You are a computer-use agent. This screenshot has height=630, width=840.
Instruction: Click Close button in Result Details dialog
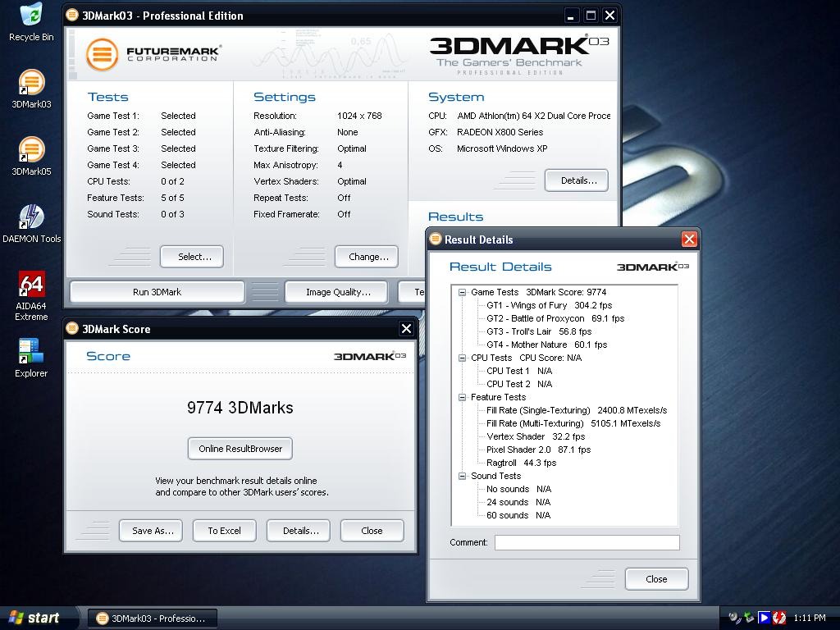(x=657, y=579)
